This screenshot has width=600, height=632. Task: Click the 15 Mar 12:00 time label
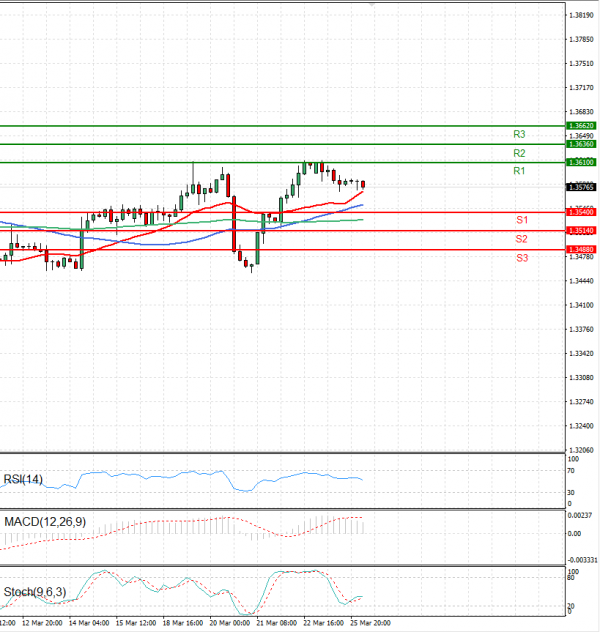[x=136, y=623]
